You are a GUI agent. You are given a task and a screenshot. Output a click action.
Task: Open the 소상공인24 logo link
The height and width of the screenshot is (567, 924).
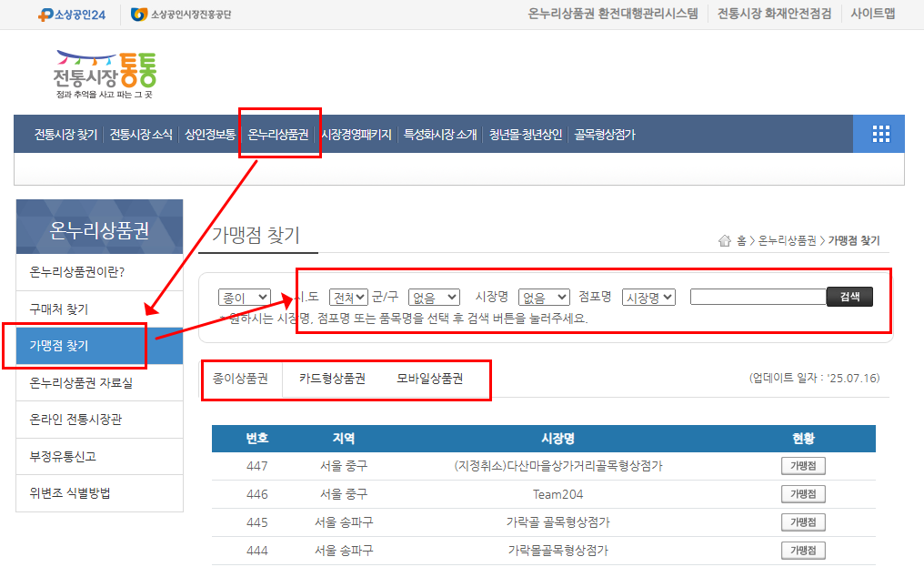pos(72,15)
